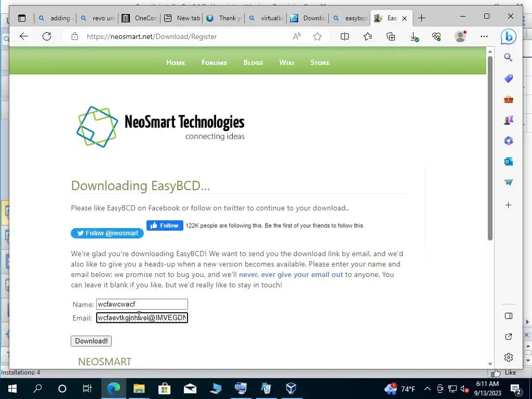This screenshot has width=532, height=399.
Task: Click the sidebar Search magnifier icon
Action: point(508,57)
